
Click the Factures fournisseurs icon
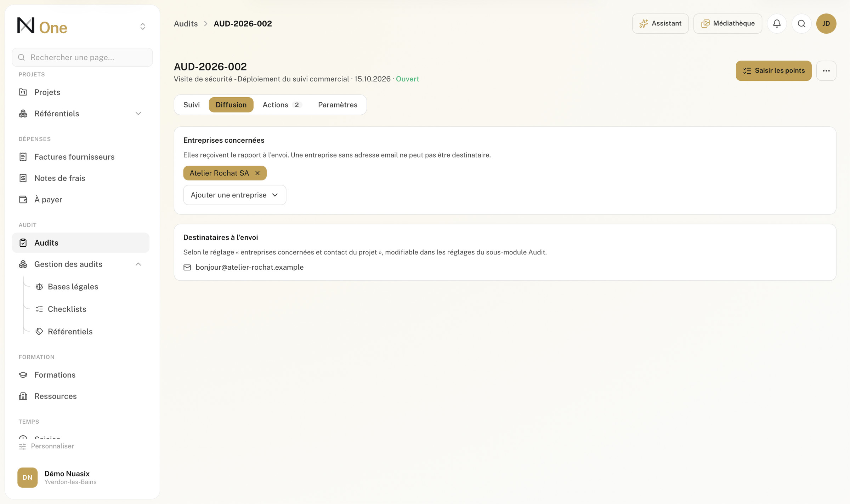23,157
